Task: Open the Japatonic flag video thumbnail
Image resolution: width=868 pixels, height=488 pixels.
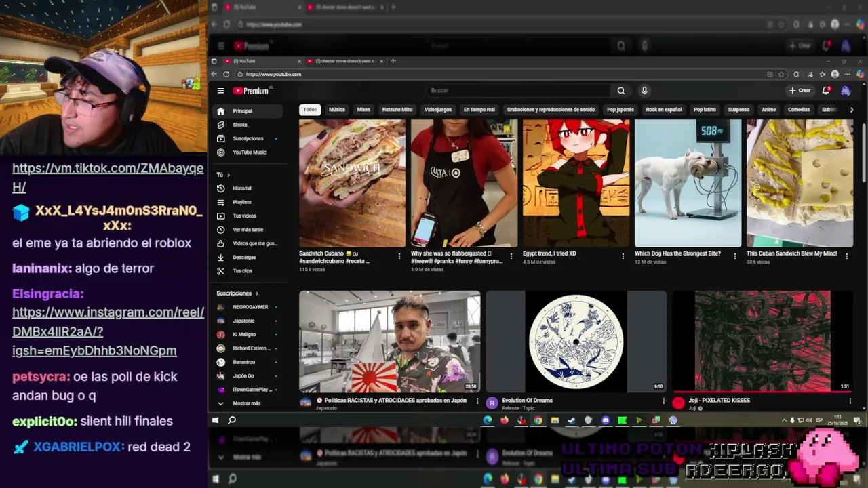Action: tap(390, 342)
